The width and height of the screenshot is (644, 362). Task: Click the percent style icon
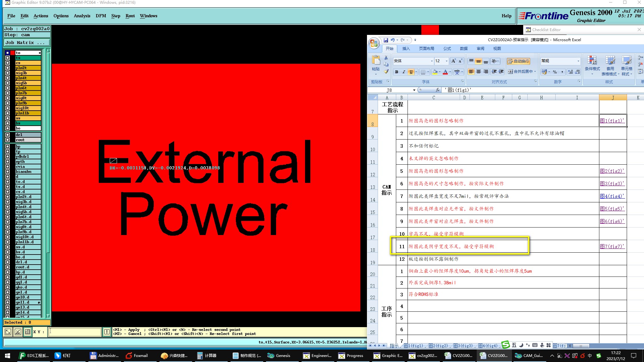pyautogui.click(x=555, y=72)
